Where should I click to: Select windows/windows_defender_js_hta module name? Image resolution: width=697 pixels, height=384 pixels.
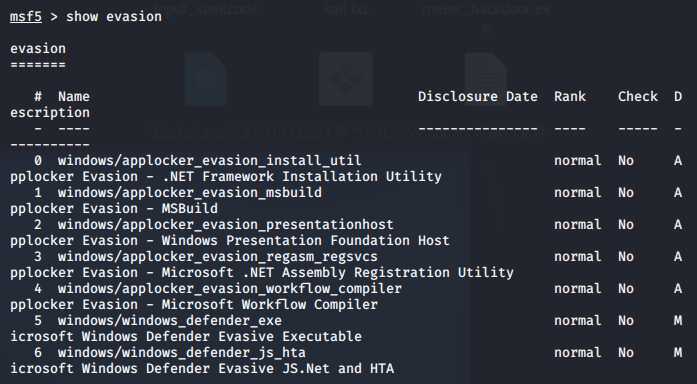[x=181, y=353]
